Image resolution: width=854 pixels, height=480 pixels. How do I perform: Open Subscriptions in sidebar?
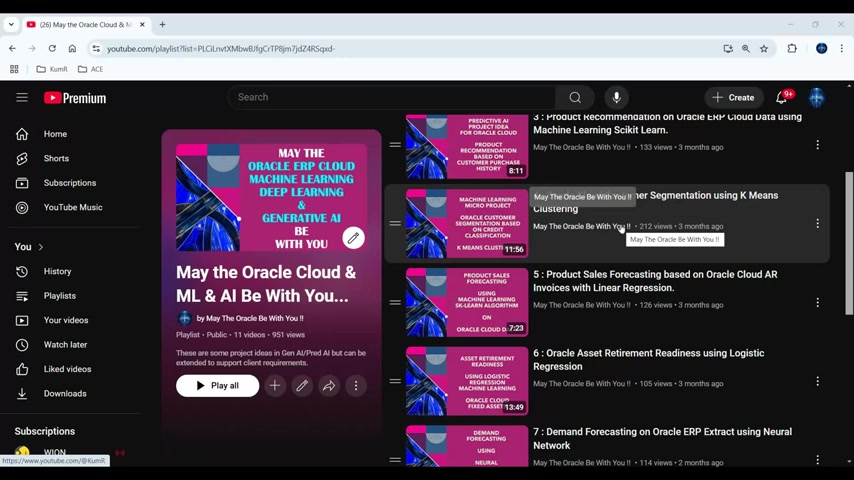click(x=71, y=183)
